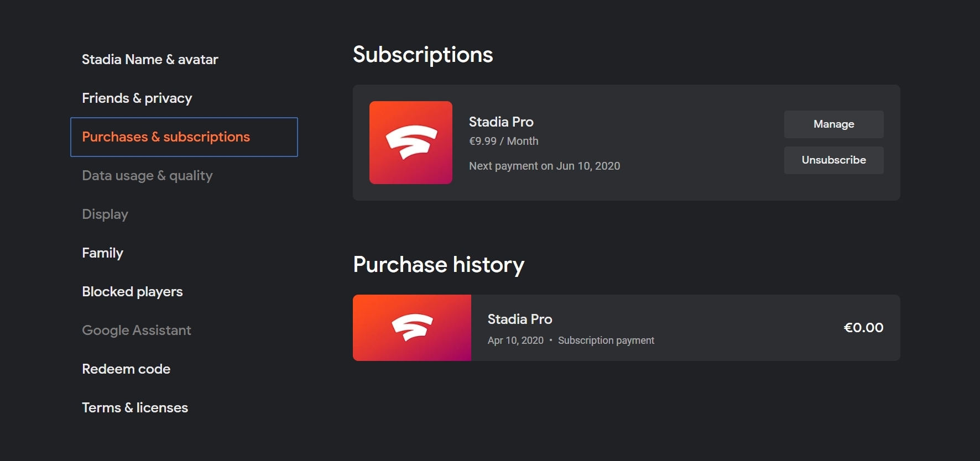Click the Stadia logo thumbnail in Purchase history
980x461 pixels.
(412, 328)
